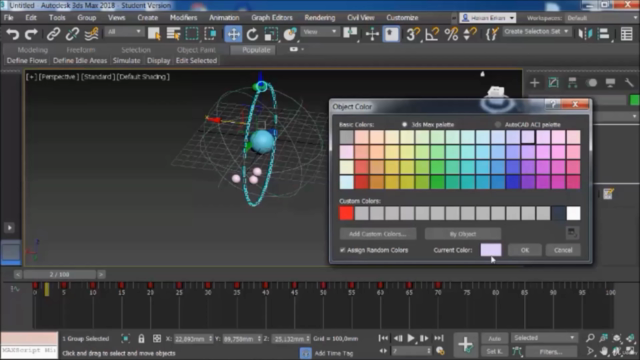Open the Create Selection Set dropdown

coord(536,31)
